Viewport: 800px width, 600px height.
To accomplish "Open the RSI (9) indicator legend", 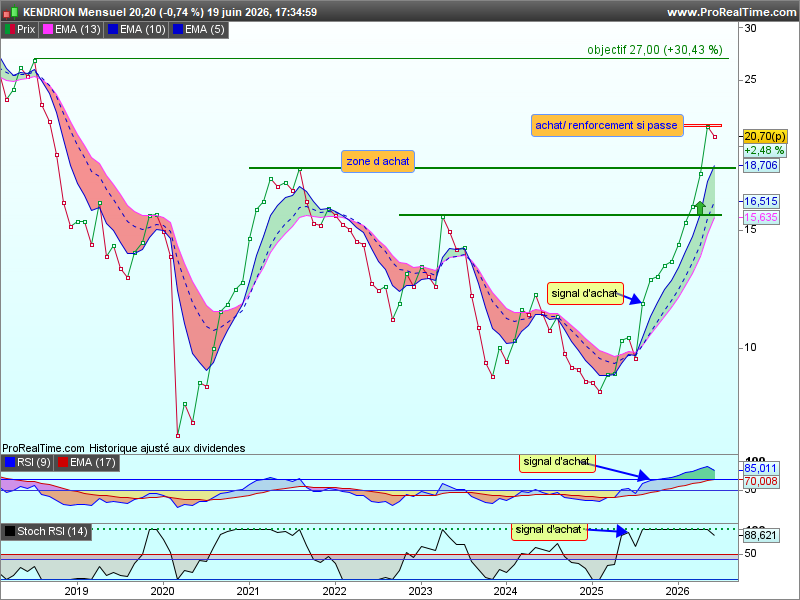I will (28, 463).
